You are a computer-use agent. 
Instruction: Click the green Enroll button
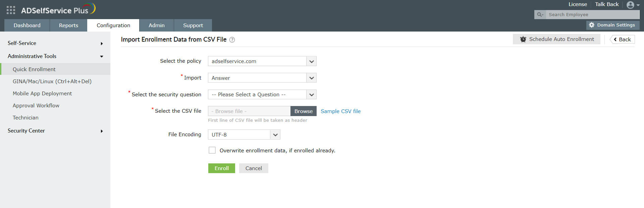[x=221, y=168]
